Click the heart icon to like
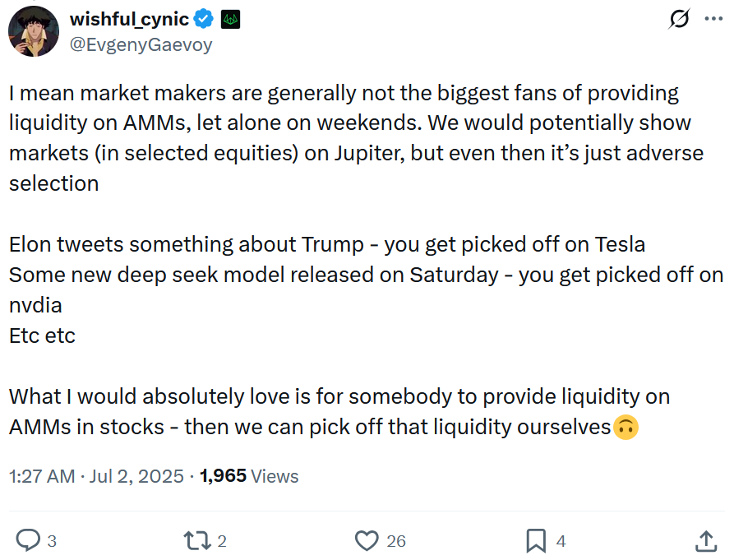This screenshot has height=560, width=734. tap(367, 540)
